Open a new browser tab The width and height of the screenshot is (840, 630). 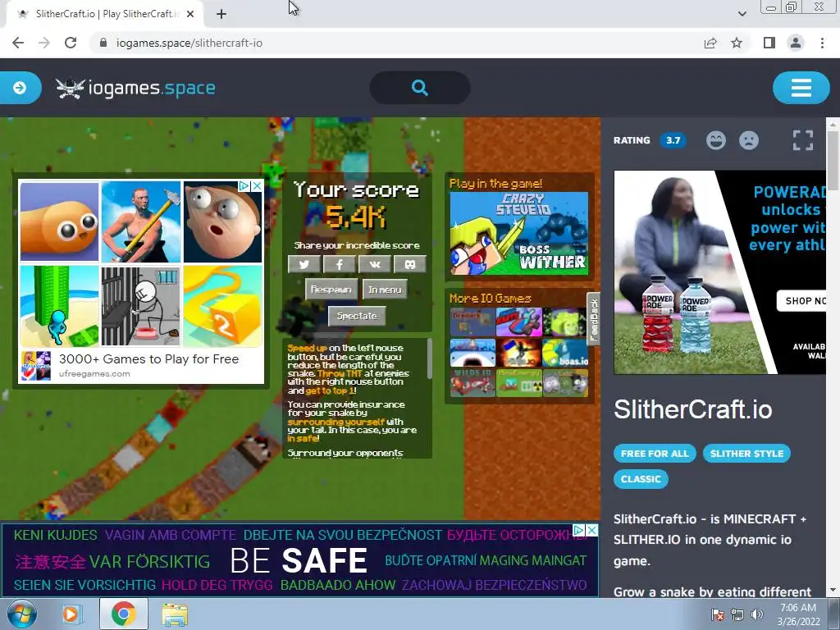[221, 14]
